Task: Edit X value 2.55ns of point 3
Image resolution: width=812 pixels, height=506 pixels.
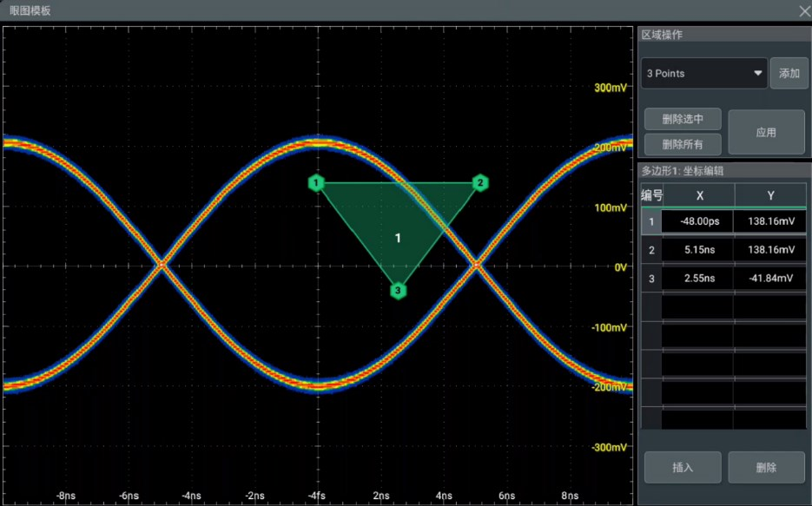Action: 697,279
